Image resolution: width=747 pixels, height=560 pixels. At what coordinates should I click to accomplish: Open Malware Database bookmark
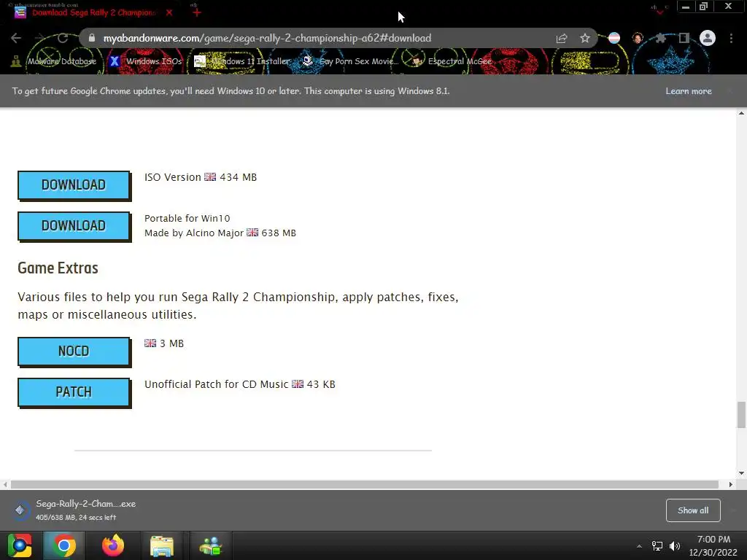tap(53, 61)
